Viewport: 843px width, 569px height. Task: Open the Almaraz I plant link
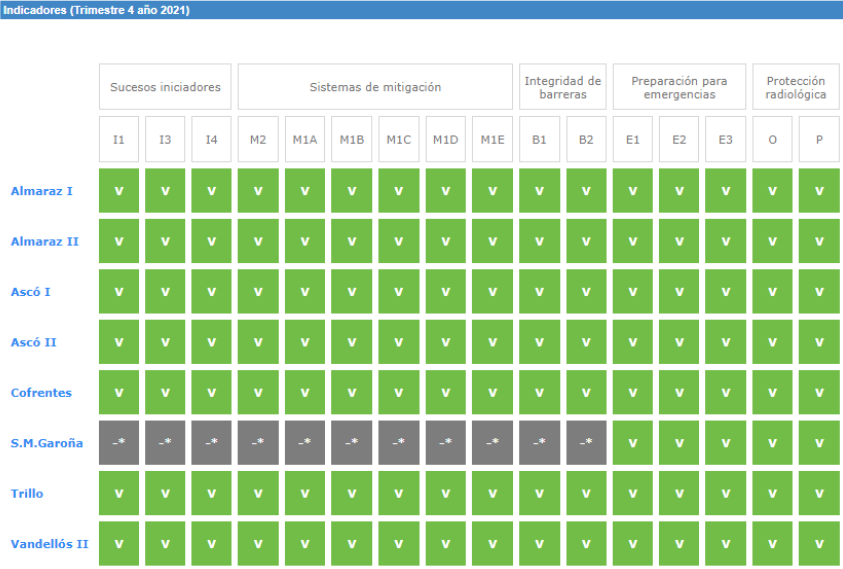point(41,191)
